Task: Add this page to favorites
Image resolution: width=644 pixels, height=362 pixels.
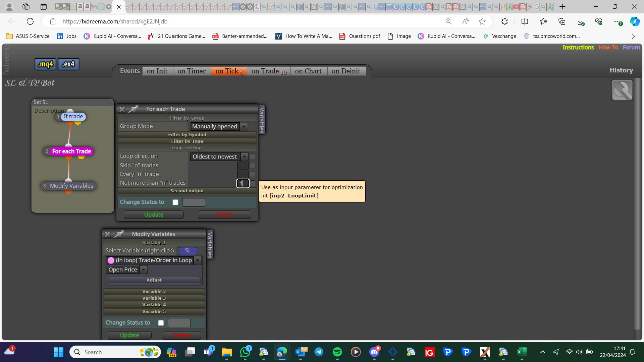Action: click(x=482, y=21)
